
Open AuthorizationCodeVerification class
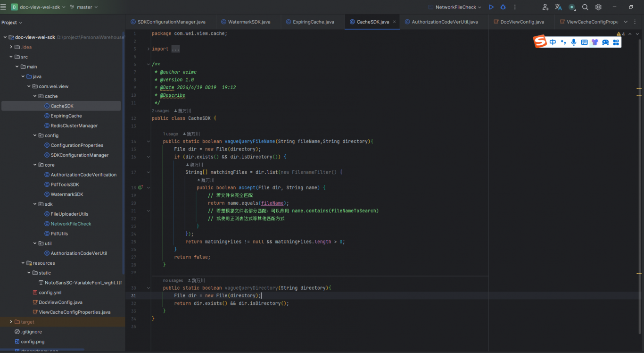pyautogui.click(x=83, y=175)
